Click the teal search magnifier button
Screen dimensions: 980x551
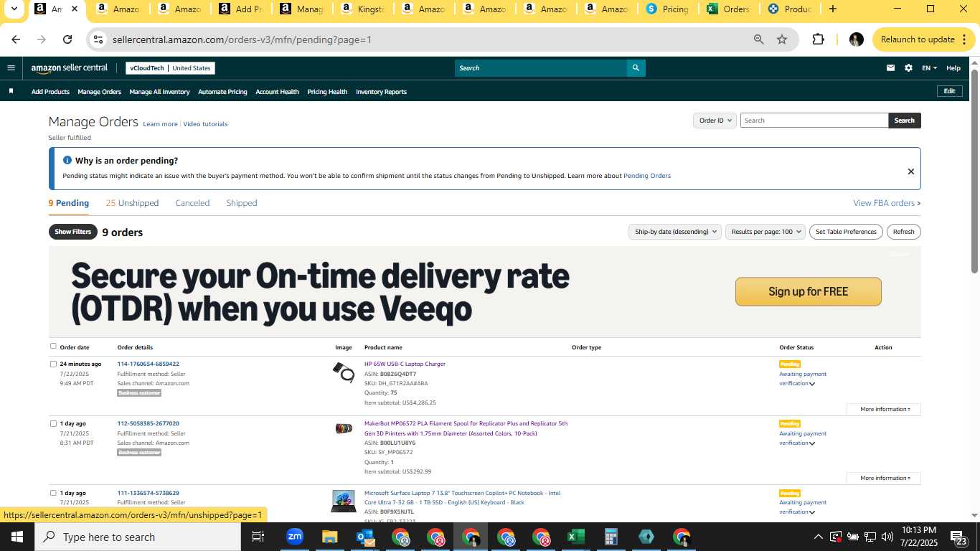[636, 68]
